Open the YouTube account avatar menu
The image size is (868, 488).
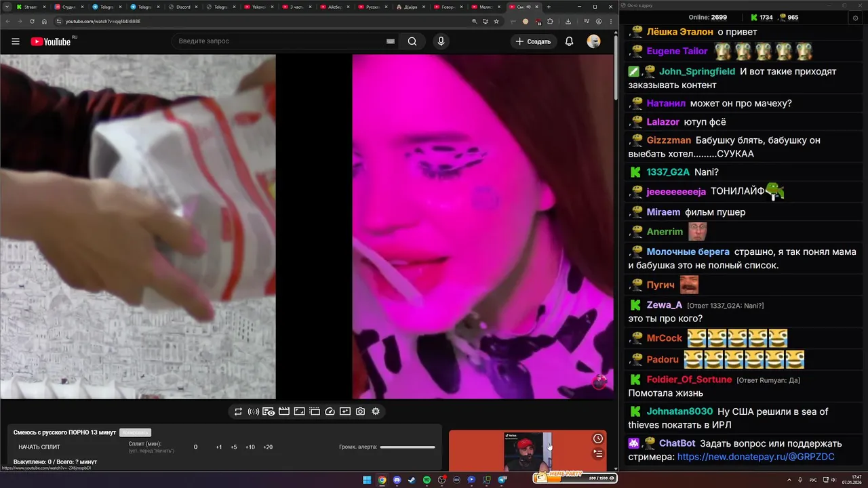point(594,41)
